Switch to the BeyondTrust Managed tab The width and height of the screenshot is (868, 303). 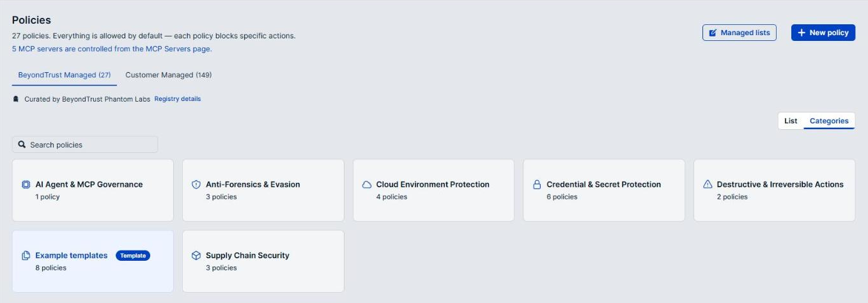click(x=65, y=75)
